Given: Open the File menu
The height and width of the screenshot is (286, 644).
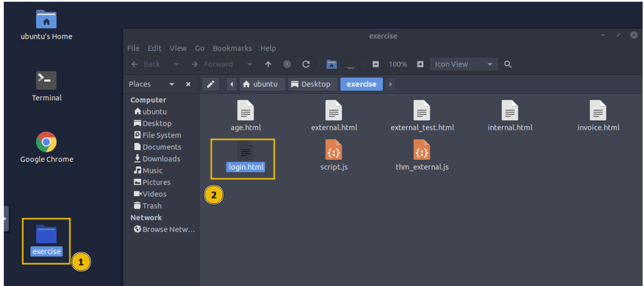Looking at the screenshot, I should 133,48.
